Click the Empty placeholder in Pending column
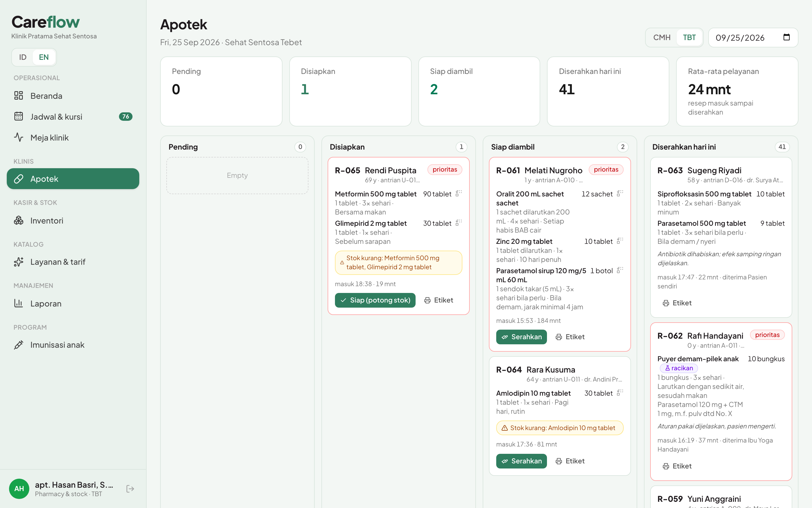Viewport: 812px width, 508px height. (237, 175)
